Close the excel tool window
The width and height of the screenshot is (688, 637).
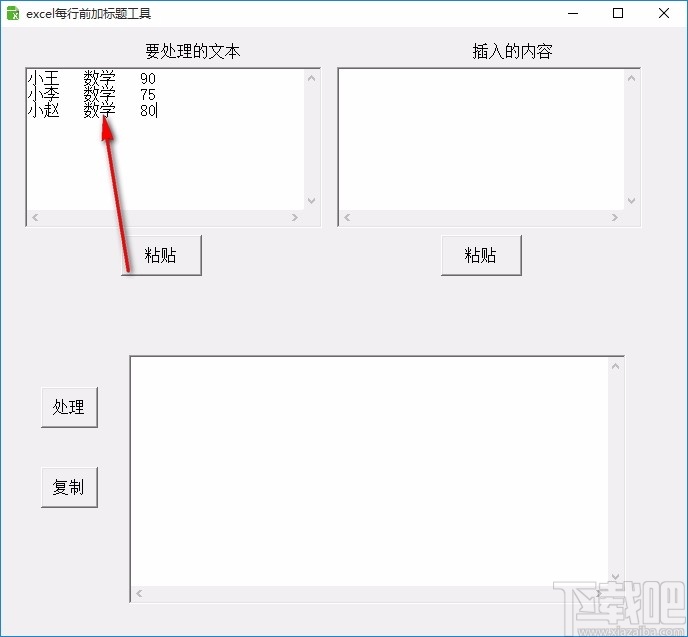664,13
